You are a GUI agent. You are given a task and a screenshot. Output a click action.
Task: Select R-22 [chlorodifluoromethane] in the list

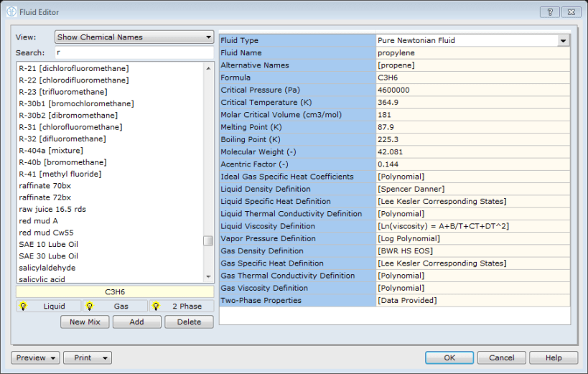point(74,80)
